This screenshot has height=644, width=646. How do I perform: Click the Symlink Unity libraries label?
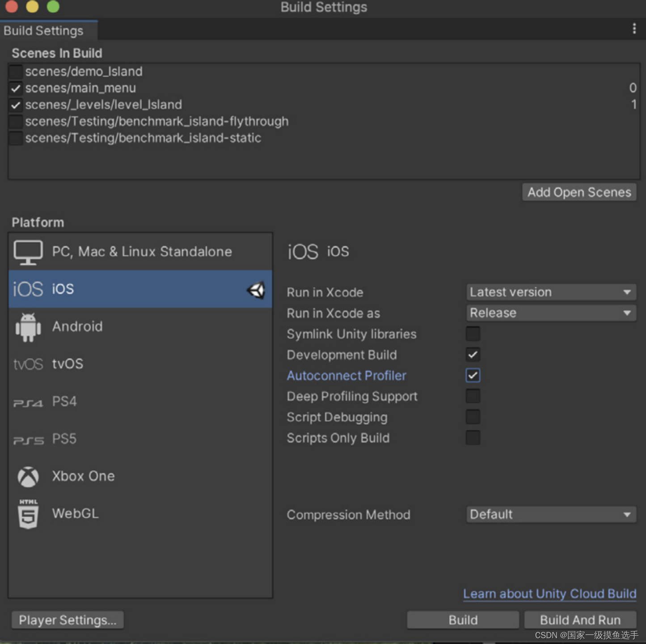(x=351, y=334)
